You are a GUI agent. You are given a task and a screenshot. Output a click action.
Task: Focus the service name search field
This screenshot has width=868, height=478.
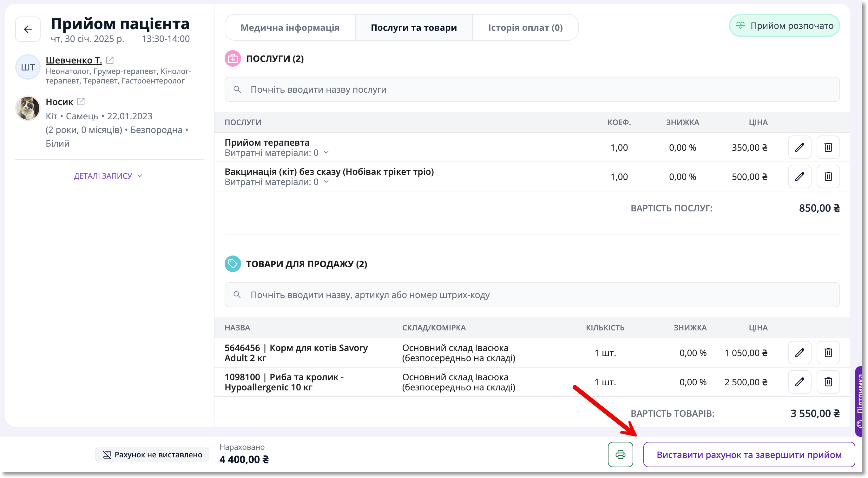(x=532, y=89)
